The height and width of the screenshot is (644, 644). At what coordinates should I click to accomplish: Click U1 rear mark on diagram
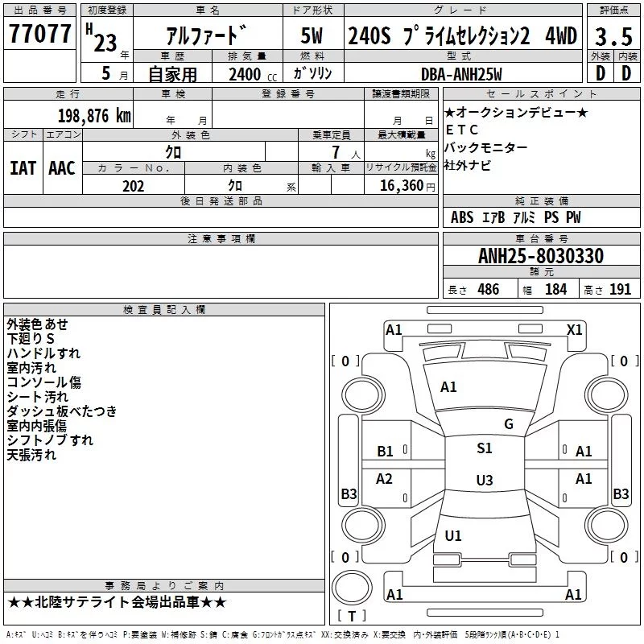tap(453, 535)
